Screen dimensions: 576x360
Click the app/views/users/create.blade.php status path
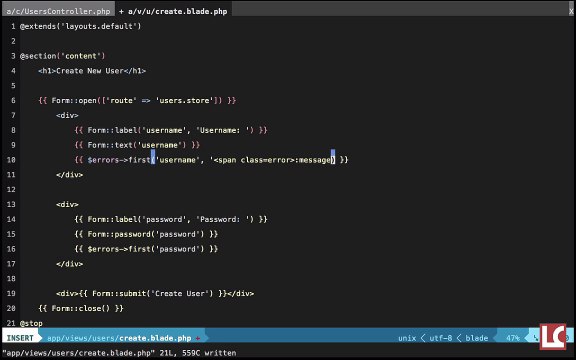point(119,338)
